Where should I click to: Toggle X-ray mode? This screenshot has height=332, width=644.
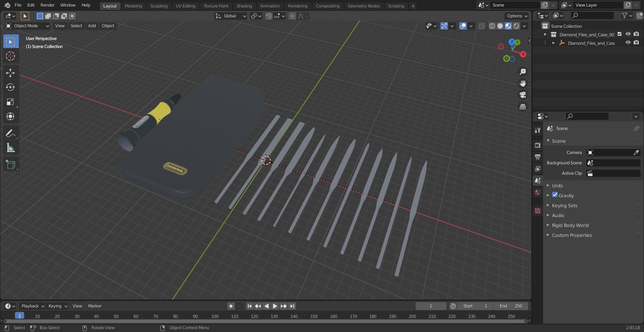(x=481, y=26)
